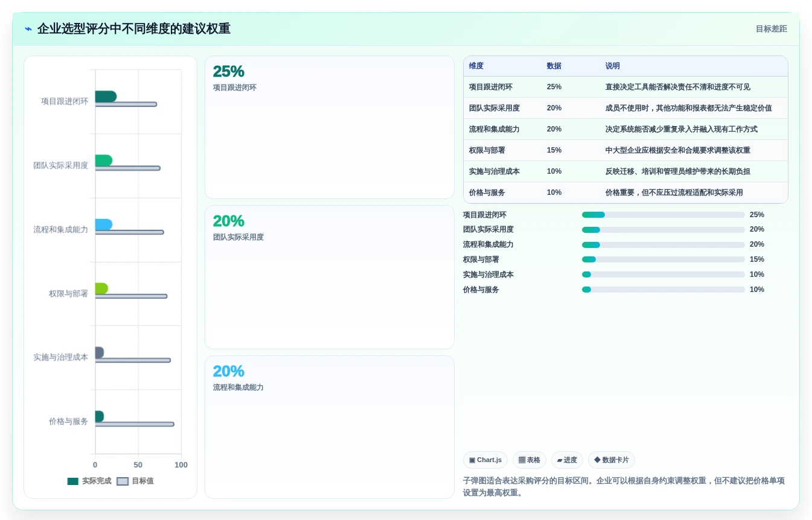Click the 说明 column header
The image size is (812, 520).
pyautogui.click(x=613, y=66)
